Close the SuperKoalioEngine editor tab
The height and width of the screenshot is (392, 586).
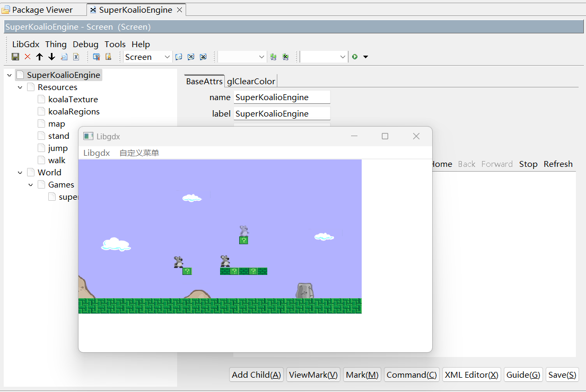[179, 10]
